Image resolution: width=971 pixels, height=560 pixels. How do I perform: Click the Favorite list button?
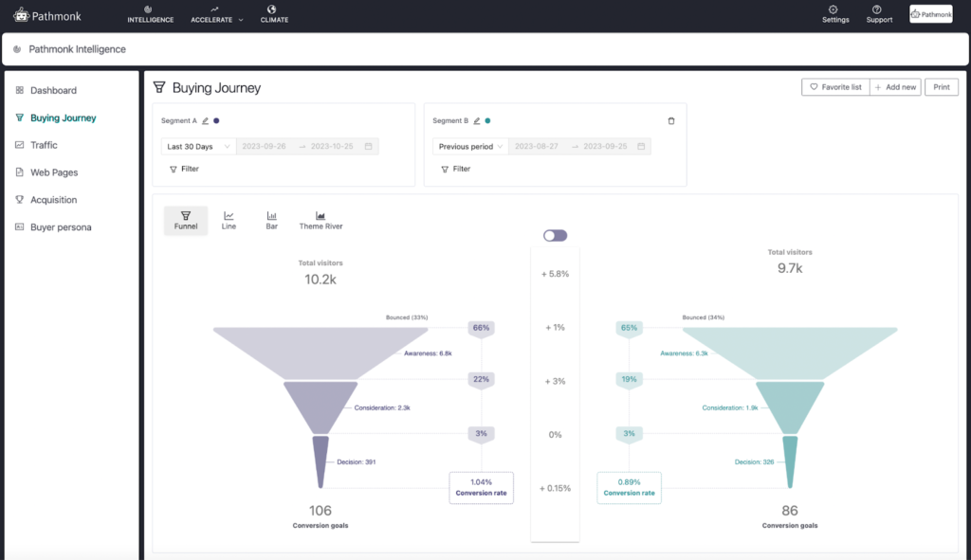(835, 86)
